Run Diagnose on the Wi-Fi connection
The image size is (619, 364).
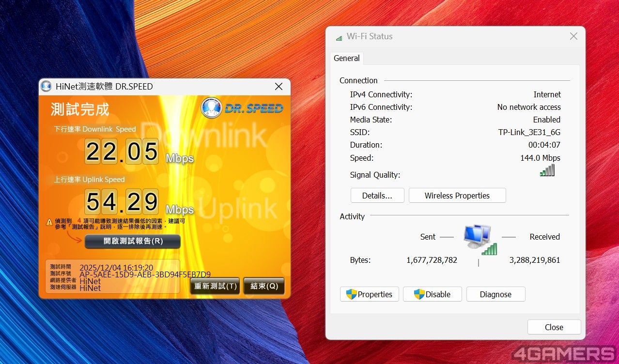click(495, 294)
